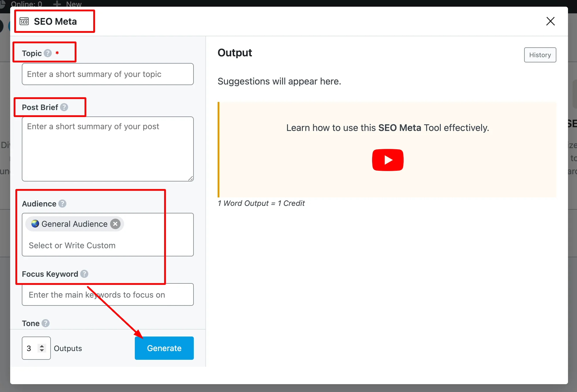
Task: Click the Focus Keyword input field
Action: click(x=107, y=294)
